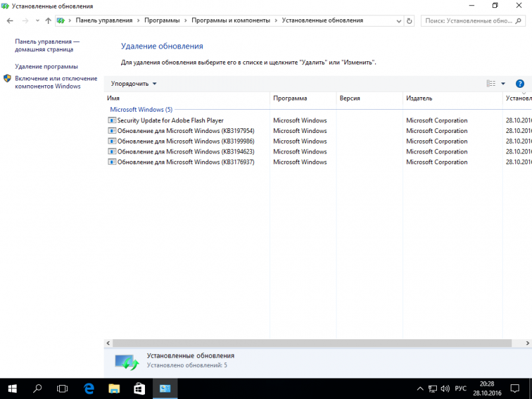Click the icon next to KB3197954 update
Image resolution: width=532 pixels, height=399 pixels.
pyautogui.click(x=112, y=130)
